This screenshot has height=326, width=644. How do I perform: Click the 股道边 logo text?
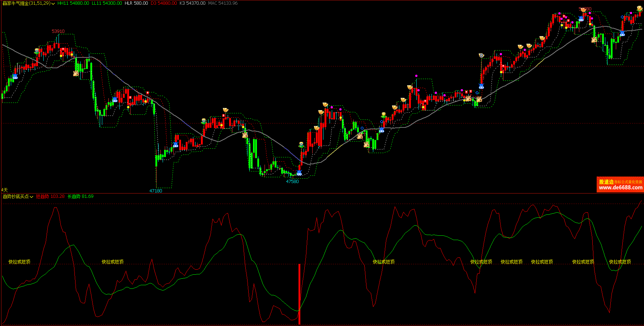pos(606,182)
